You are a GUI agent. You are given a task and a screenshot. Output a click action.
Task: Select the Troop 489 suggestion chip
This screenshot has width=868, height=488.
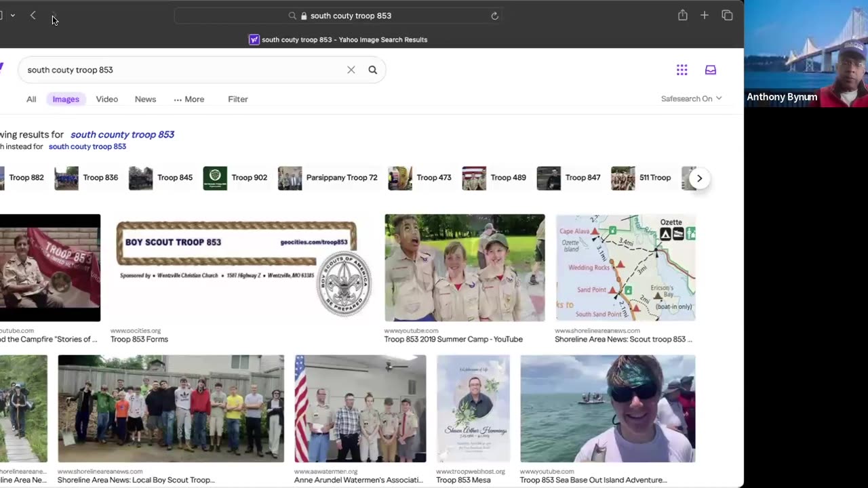click(495, 178)
